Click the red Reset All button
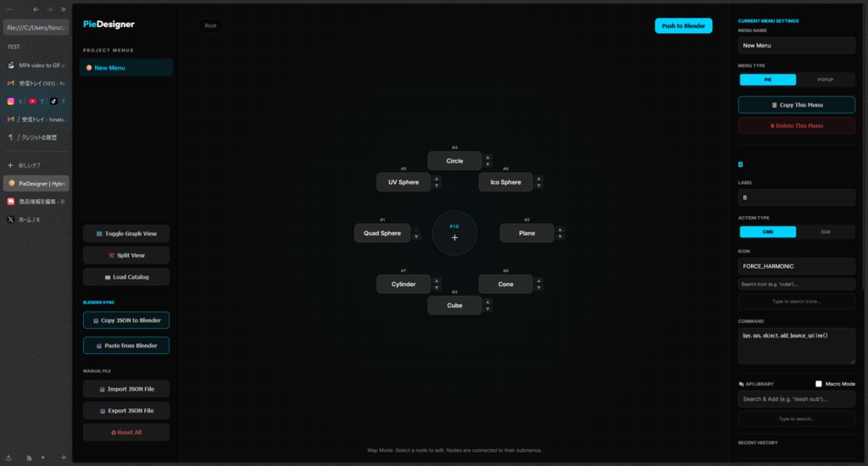 [126, 432]
